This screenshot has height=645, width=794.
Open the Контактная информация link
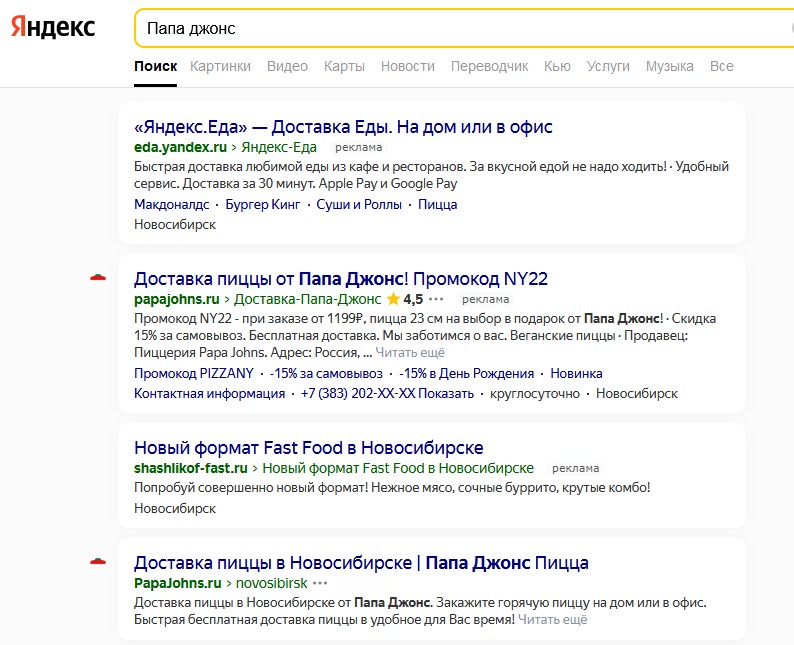[210, 394]
